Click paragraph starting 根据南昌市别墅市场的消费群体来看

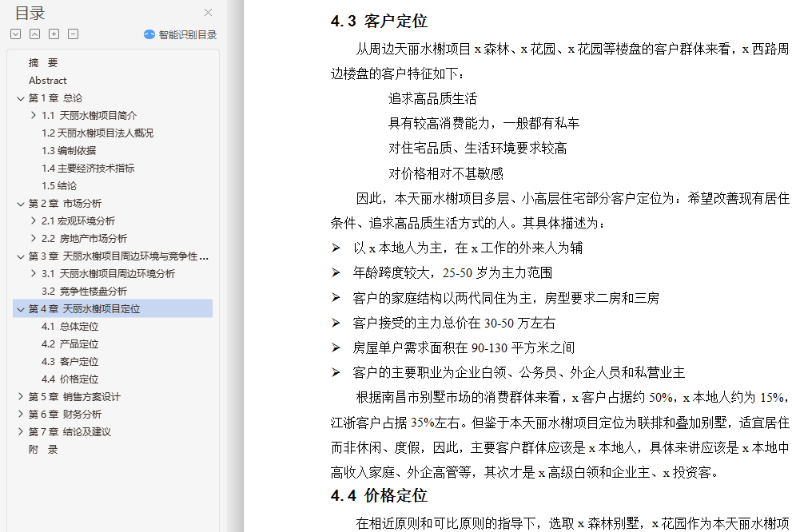[560, 435]
